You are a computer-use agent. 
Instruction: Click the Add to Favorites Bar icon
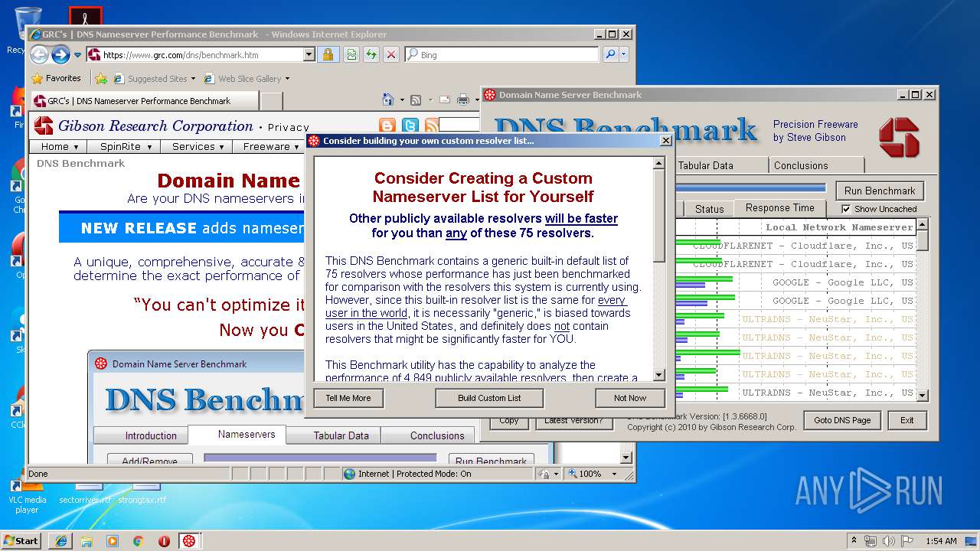pyautogui.click(x=100, y=78)
